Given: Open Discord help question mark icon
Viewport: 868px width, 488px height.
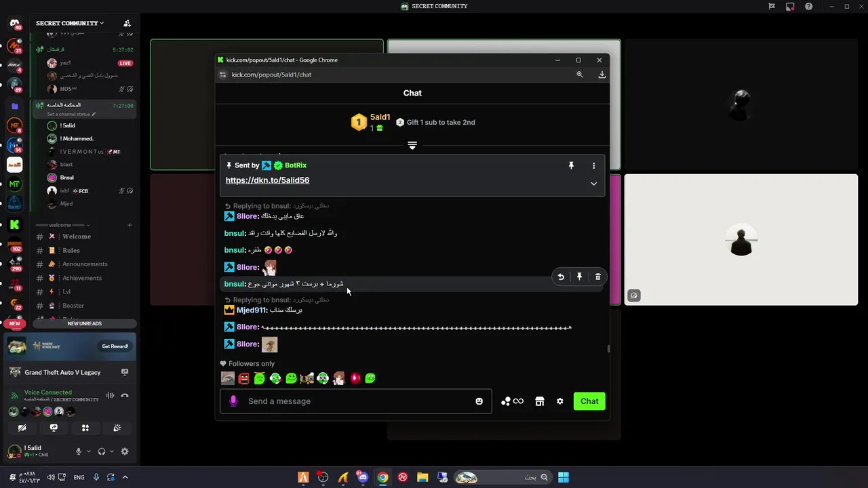Looking at the screenshot, I should pyautogui.click(x=808, y=6).
